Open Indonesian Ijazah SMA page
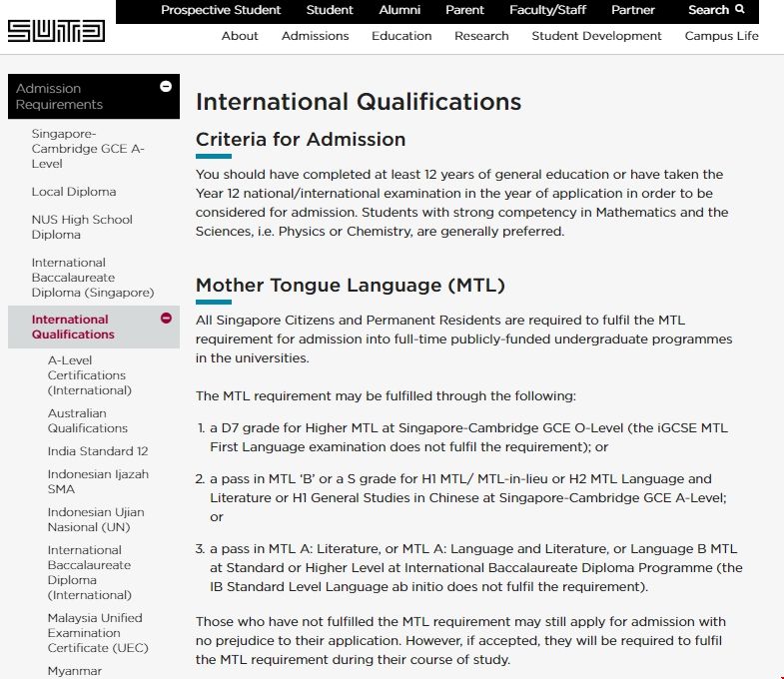Screen dimensions: 784x679 pyautogui.click(x=89, y=481)
